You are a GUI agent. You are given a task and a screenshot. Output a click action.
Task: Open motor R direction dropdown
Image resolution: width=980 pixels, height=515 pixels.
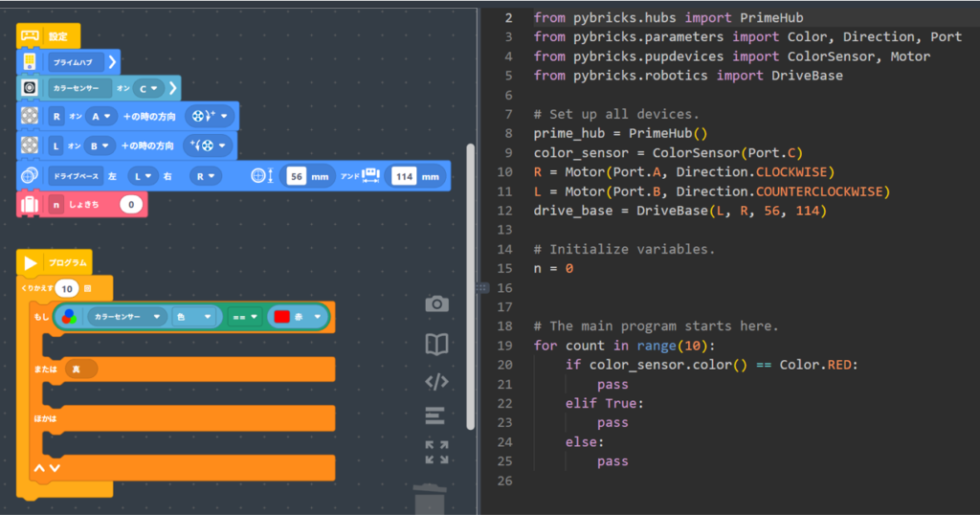pos(209,117)
